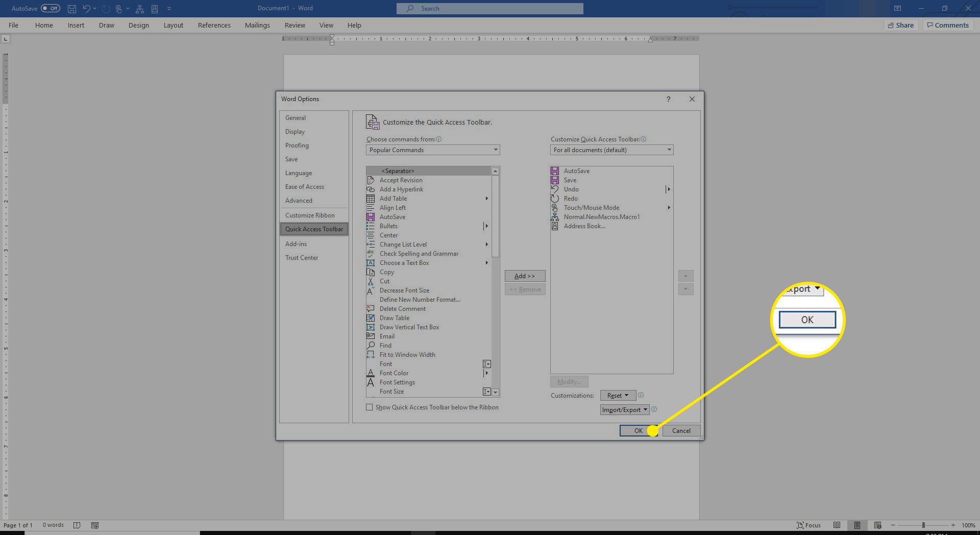Switch to the Review tab
Screen dimensions: 980x535
coord(295,25)
